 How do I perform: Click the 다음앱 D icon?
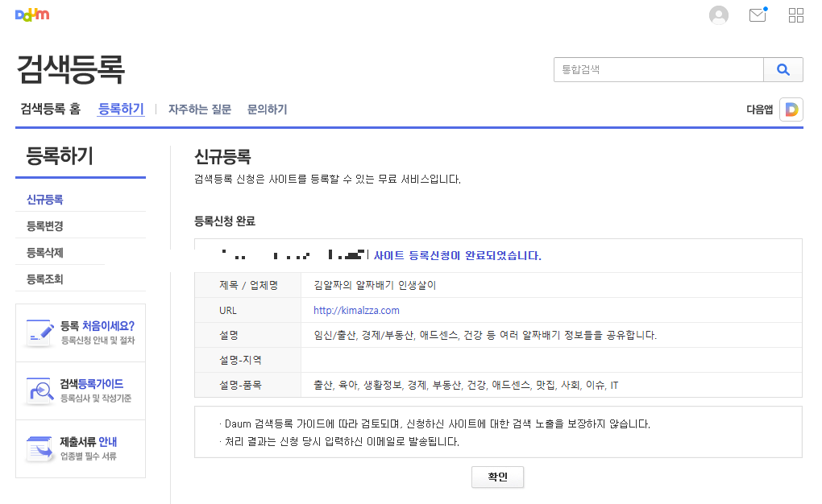point(791,109)
